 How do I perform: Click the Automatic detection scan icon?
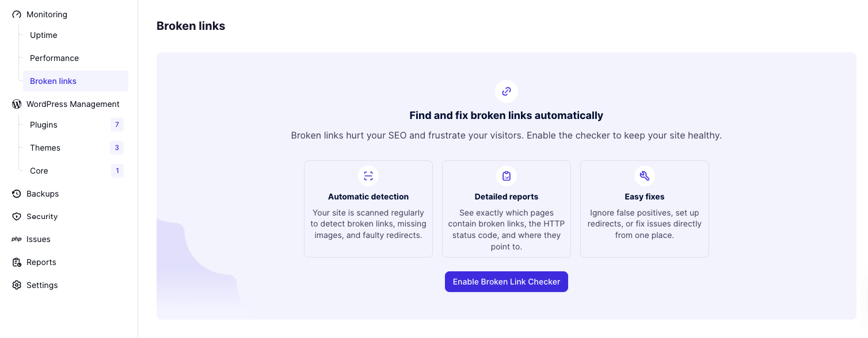[368, 176]
